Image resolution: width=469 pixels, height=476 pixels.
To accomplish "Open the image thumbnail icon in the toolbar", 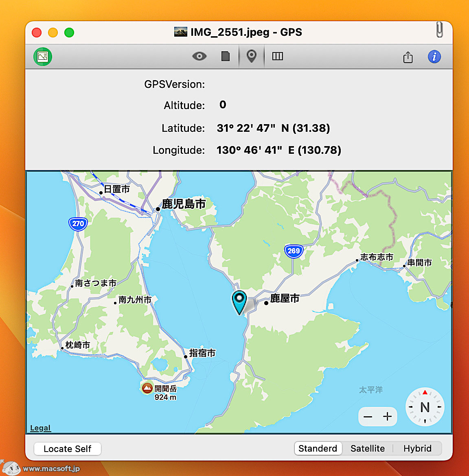I will pyautogui.click(x=42, y=57).
